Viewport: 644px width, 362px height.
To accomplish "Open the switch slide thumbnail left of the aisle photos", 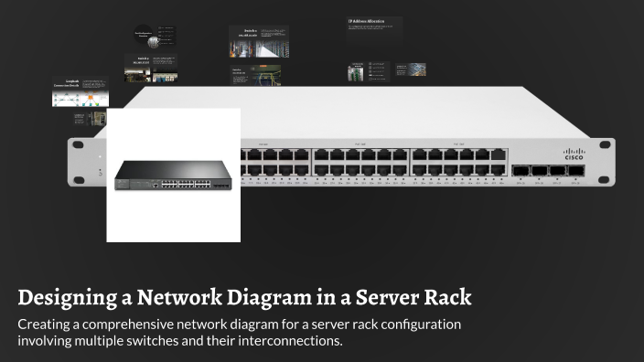I will [151, 69].
